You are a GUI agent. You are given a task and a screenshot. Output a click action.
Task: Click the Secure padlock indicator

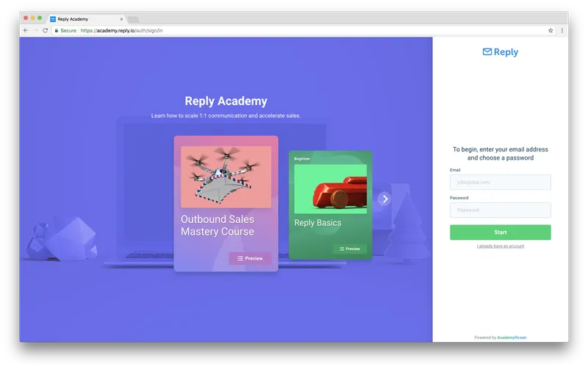pyautogui.click(x=65, y=30)
